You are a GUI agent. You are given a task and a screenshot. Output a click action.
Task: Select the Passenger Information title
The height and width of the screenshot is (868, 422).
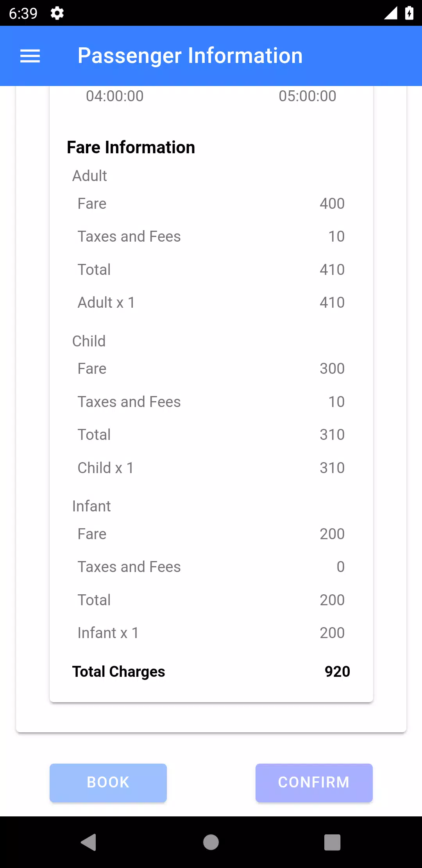(190, 56)
